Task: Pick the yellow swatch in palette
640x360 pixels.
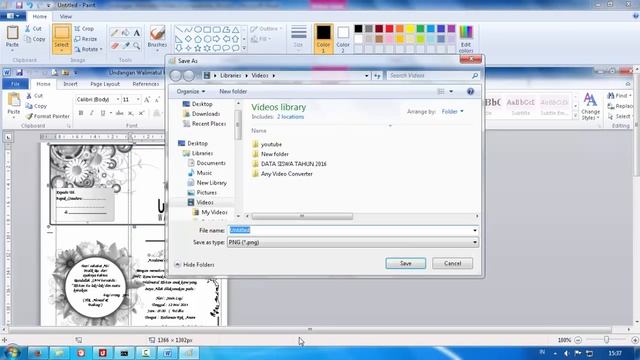Action: [410, 29]
